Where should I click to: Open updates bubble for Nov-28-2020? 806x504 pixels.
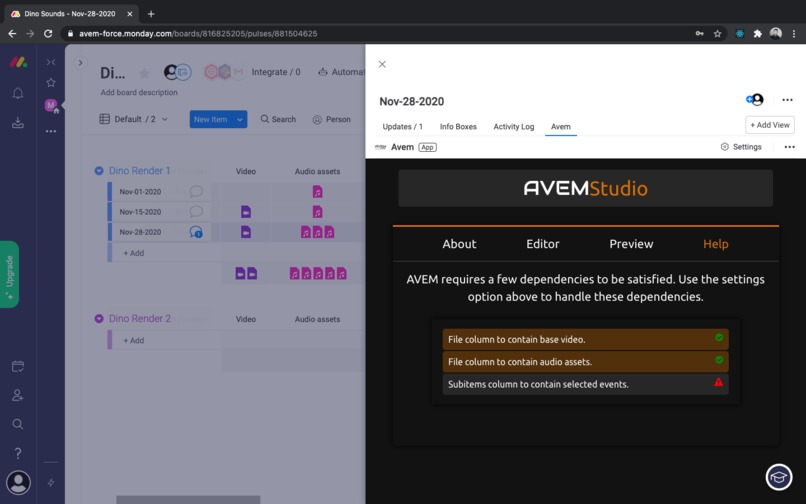196,232
